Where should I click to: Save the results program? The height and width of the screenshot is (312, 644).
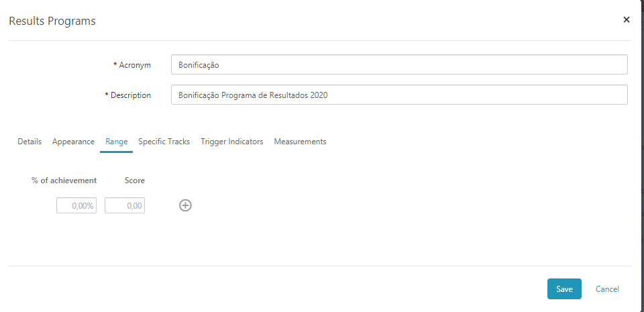pos(564,289)
